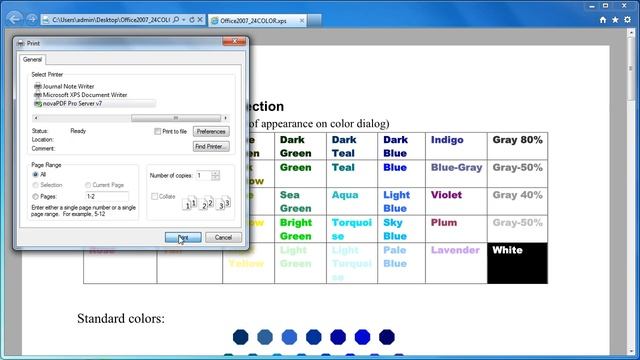
Task: Increase number of copies with up arrow
Action: (216, 173)
